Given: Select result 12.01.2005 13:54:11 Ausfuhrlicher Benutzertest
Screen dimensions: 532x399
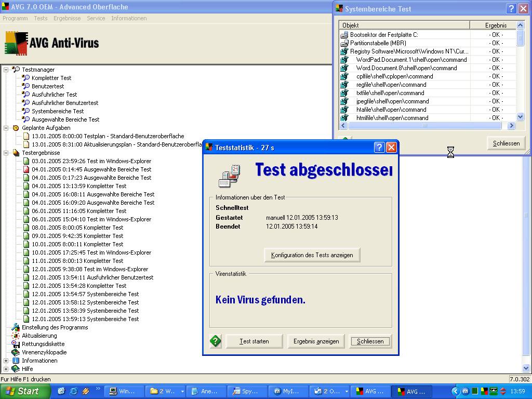Looking at the screenshot, I should [x=92, y=277].
